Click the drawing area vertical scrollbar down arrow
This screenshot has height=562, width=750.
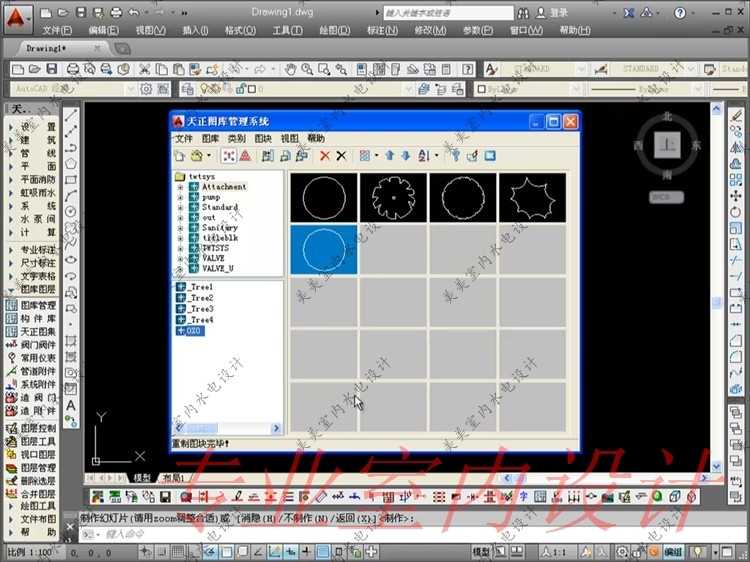(x=716, y=466)
